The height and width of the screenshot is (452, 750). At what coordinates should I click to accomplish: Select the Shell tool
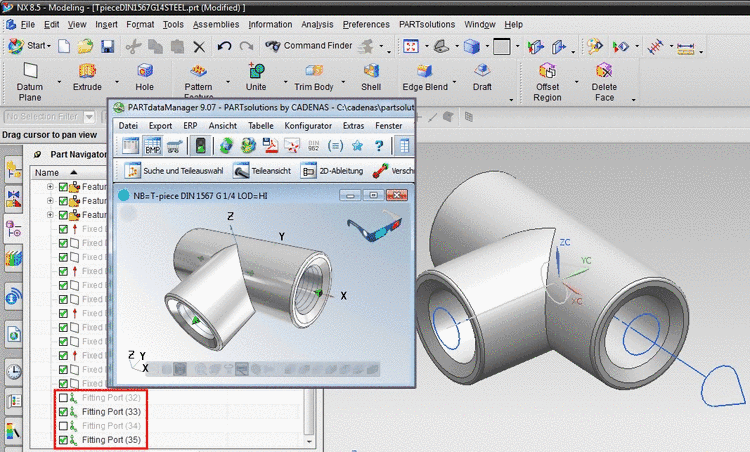tap(371, 77)
